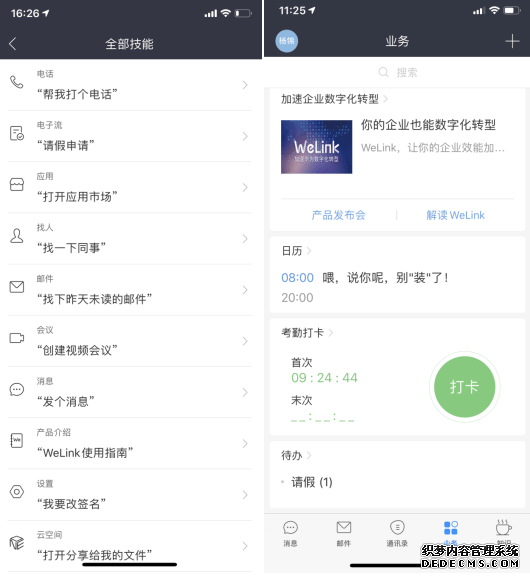
Task: Tap the 09:24:44 first check-in time
Action: [324, 378]
